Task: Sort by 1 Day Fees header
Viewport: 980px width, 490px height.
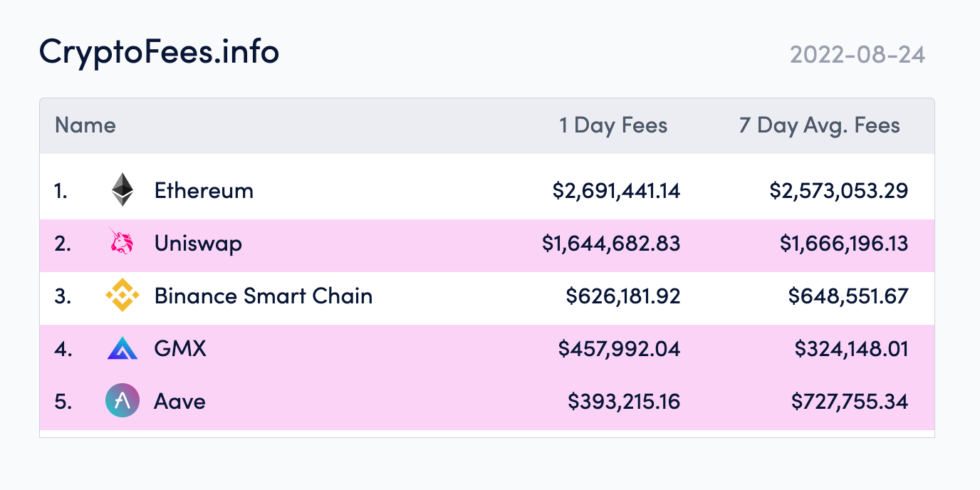Action: (613, 125)
